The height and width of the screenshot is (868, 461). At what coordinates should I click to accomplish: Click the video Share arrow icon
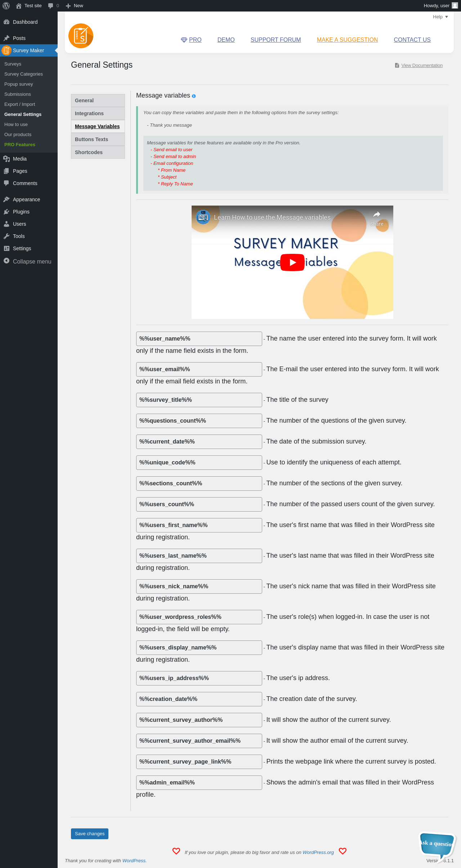(x=377, y=215)
